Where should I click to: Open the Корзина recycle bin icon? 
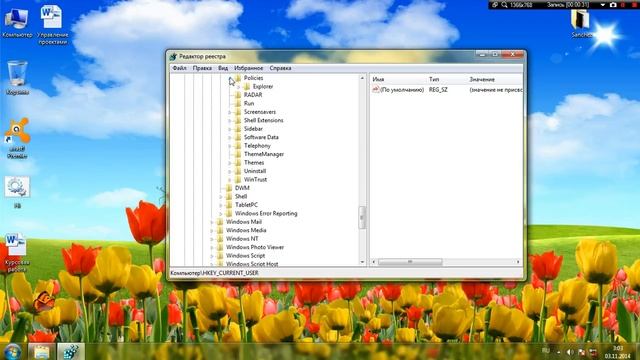coord(17,78)
